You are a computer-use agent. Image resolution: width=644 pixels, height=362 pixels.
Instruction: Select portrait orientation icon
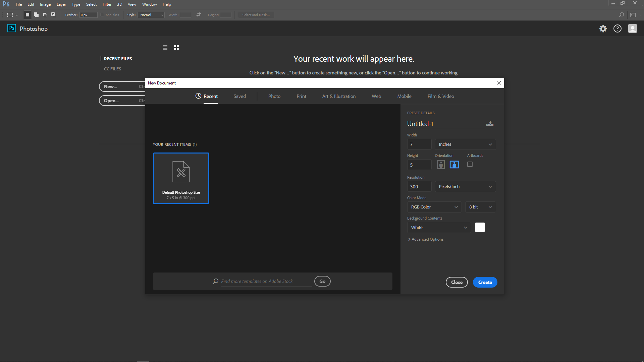[x=441, y=165]
